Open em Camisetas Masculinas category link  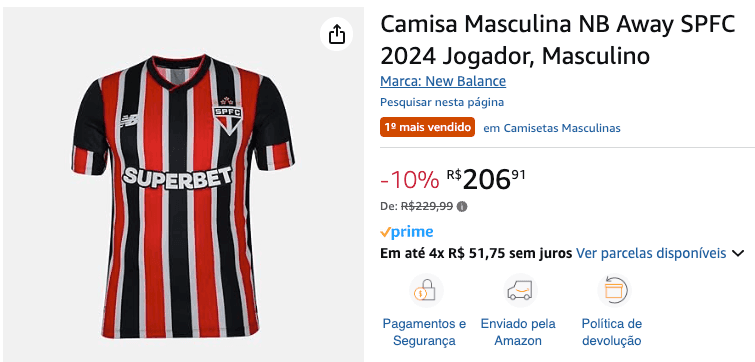pos(552,128)
